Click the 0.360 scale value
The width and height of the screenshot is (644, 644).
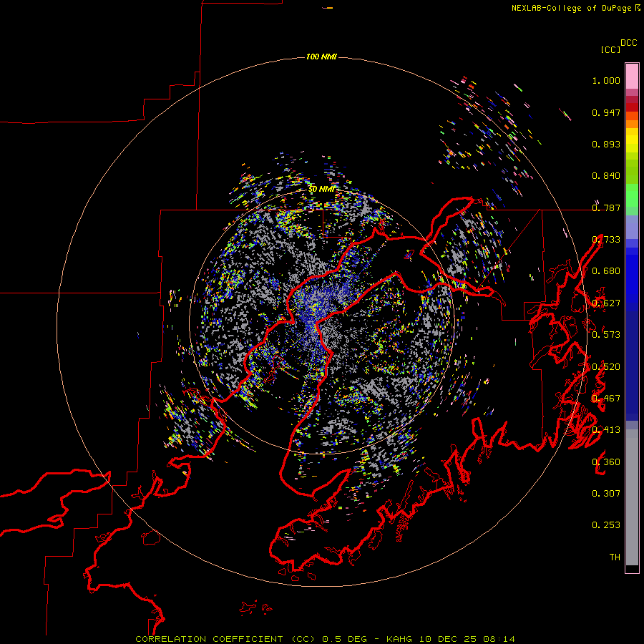(x=606, y=462)
